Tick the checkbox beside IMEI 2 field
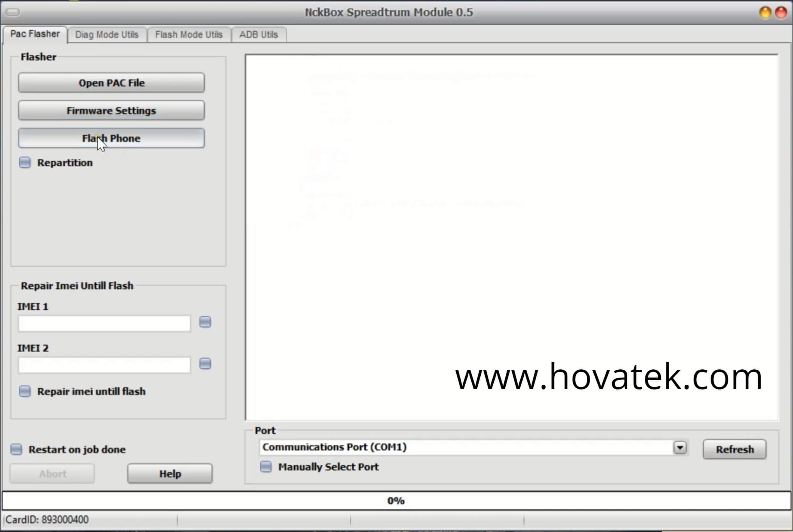The width and height of the screenshot is (793, 532). point(205,364)
